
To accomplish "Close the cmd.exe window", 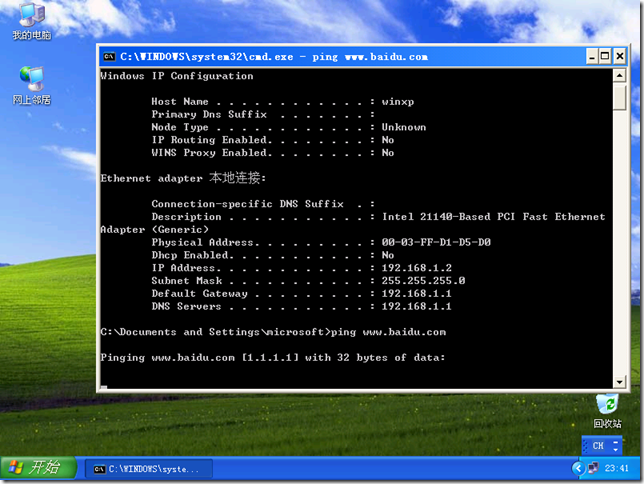I will [619, 56].
